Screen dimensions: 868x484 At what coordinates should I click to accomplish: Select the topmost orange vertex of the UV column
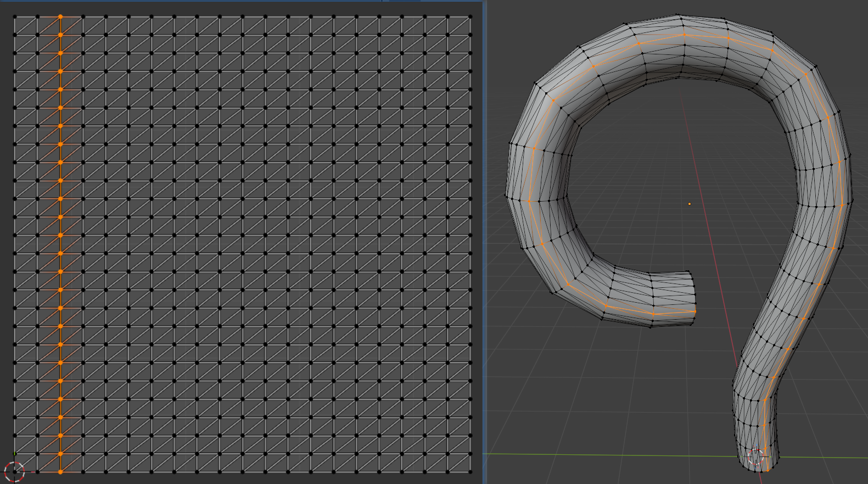point(60,17)
